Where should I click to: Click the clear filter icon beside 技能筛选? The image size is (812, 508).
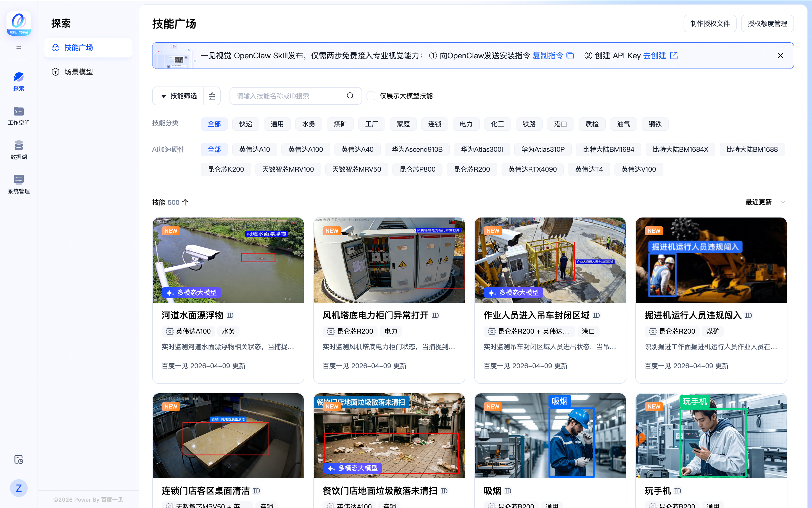point(212,96)
